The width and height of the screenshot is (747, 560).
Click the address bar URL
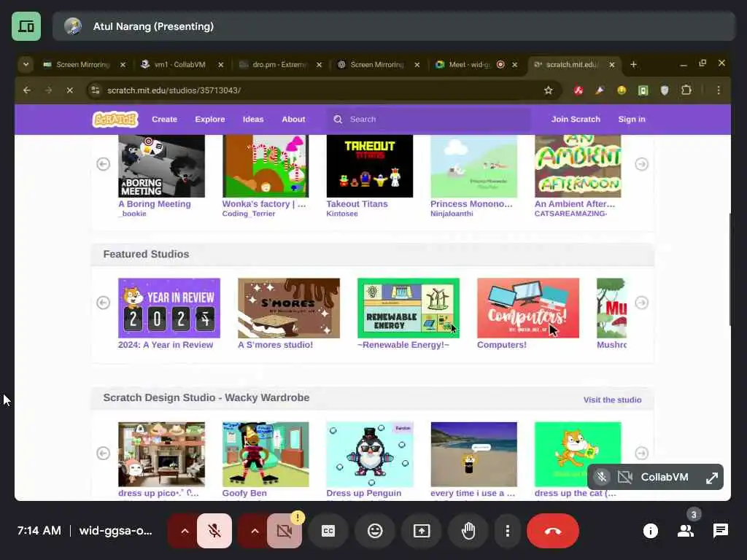[174, 90]
